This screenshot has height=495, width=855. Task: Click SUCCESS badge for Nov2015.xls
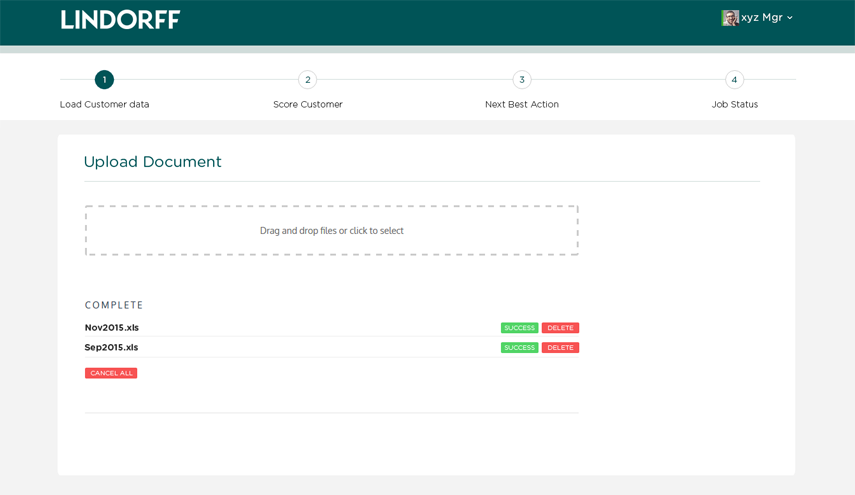tap(519, 328)
